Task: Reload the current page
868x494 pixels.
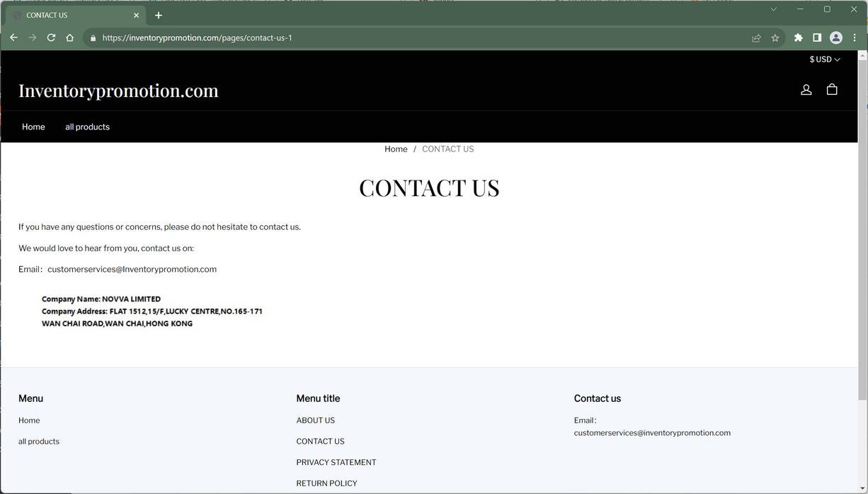Action: 50,38
